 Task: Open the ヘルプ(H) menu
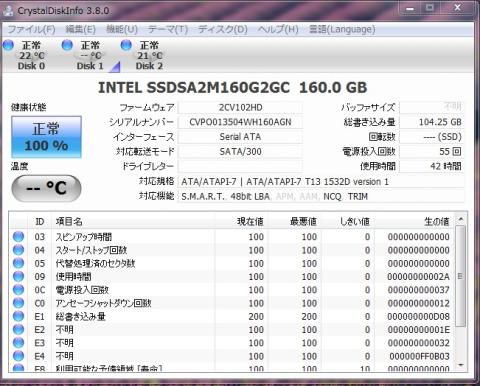(x=278, y=29)
